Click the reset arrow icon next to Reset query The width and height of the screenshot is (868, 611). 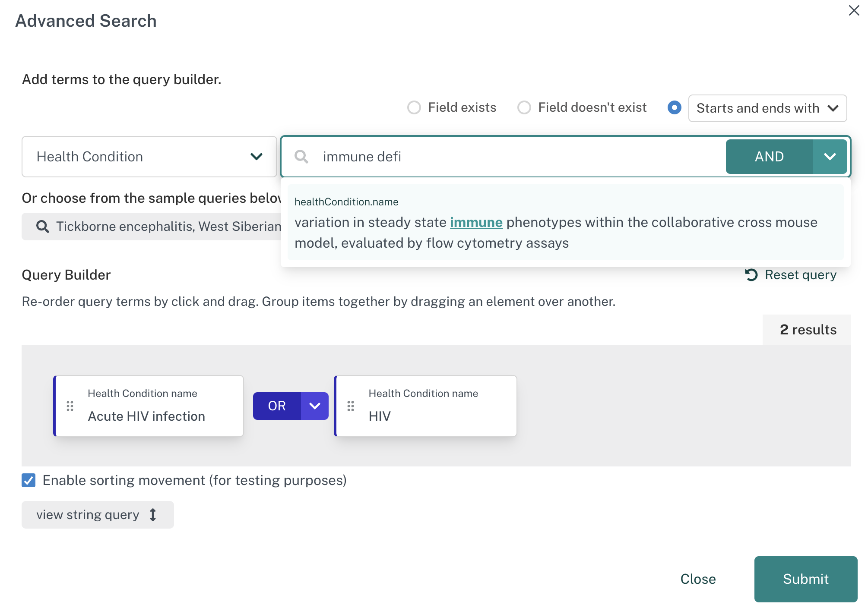[751, 275]
